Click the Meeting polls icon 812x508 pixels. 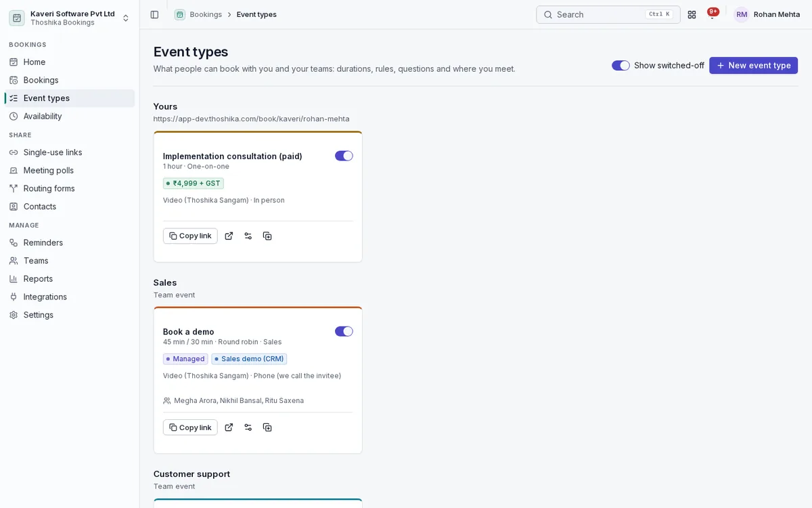(14, 170)
